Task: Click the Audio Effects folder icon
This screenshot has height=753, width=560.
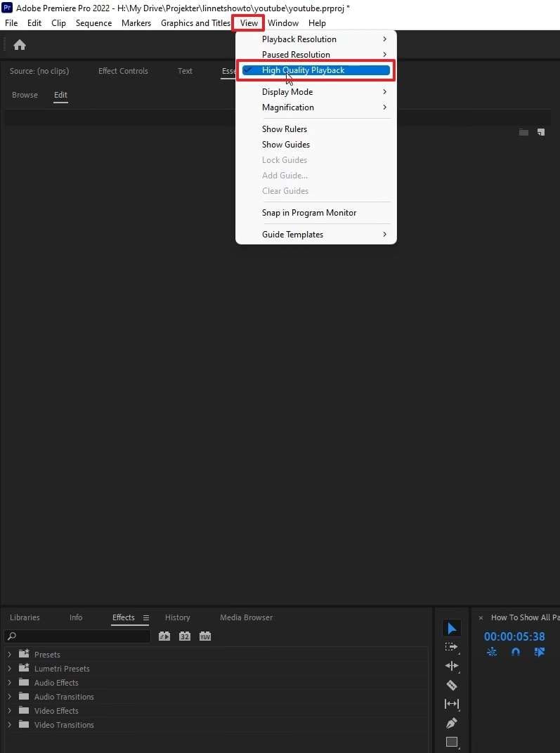Action: (24, 682)
